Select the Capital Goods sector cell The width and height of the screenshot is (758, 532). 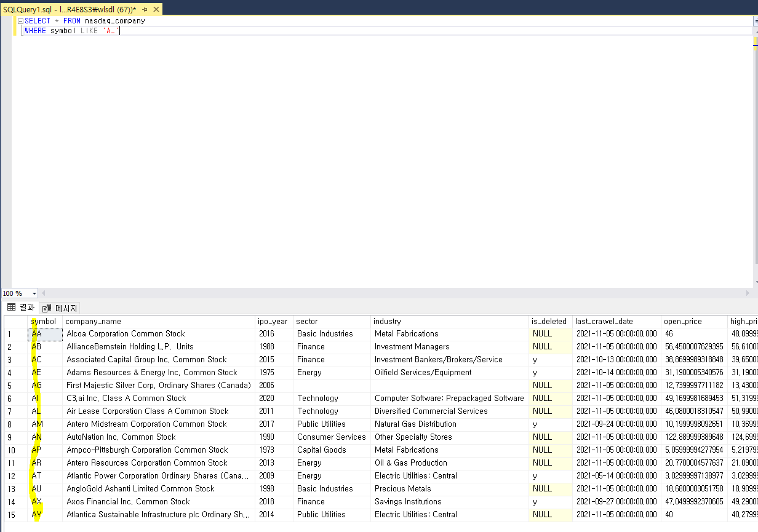tap(332, 450)
